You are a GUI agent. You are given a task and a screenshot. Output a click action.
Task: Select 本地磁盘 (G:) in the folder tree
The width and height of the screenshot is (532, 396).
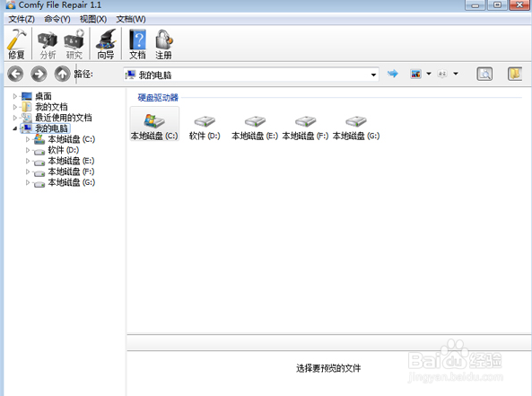click(71, 182)
